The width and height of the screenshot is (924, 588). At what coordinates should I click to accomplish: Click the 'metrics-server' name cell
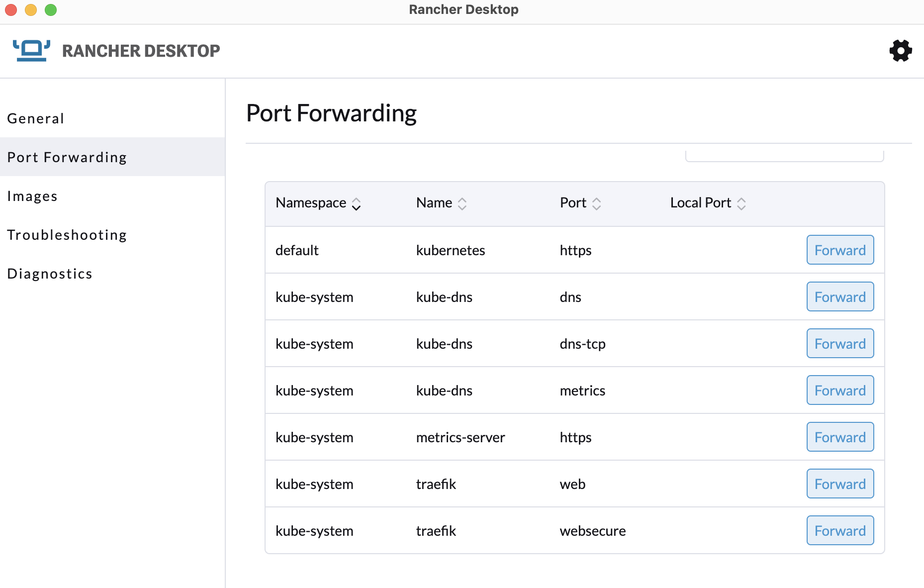(x=461, y=437)
